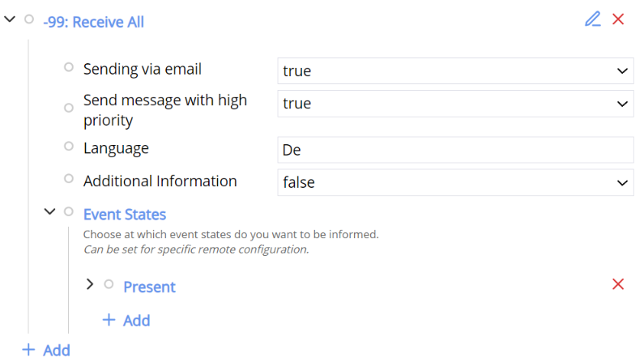Delete the -99: Receive All entry
644x362 pixels.
point(618,19)
